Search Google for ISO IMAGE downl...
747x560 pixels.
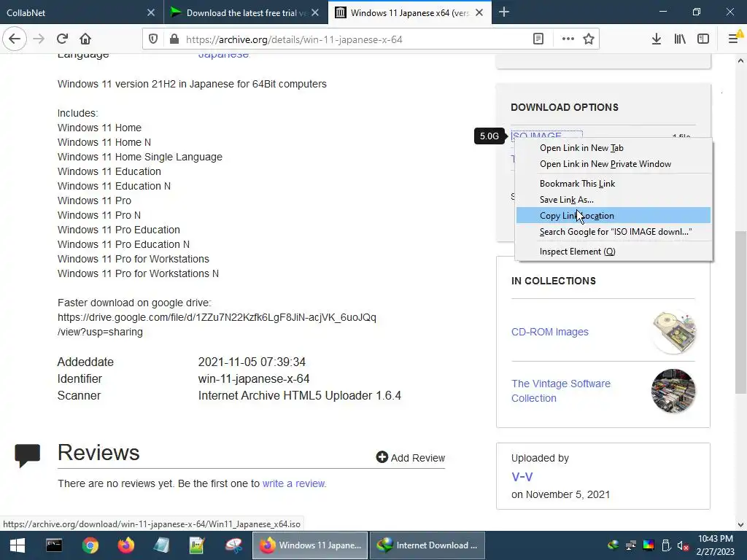coord(614,231)
